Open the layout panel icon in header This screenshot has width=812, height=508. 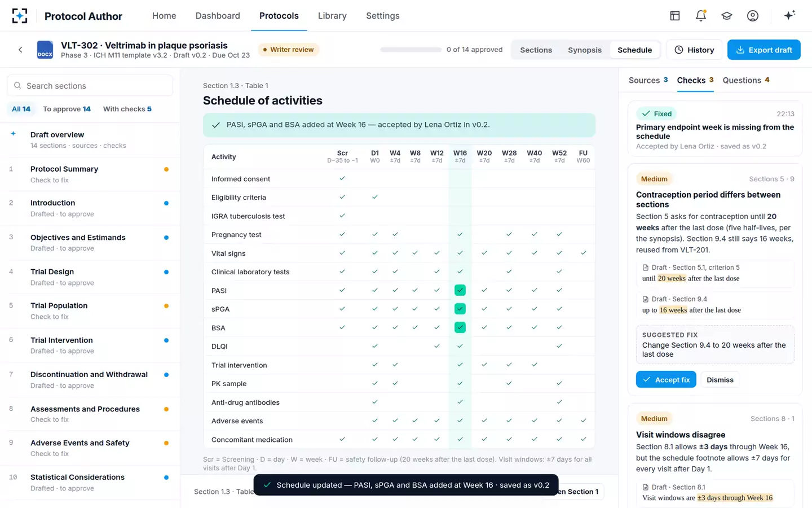coord(675,16)
